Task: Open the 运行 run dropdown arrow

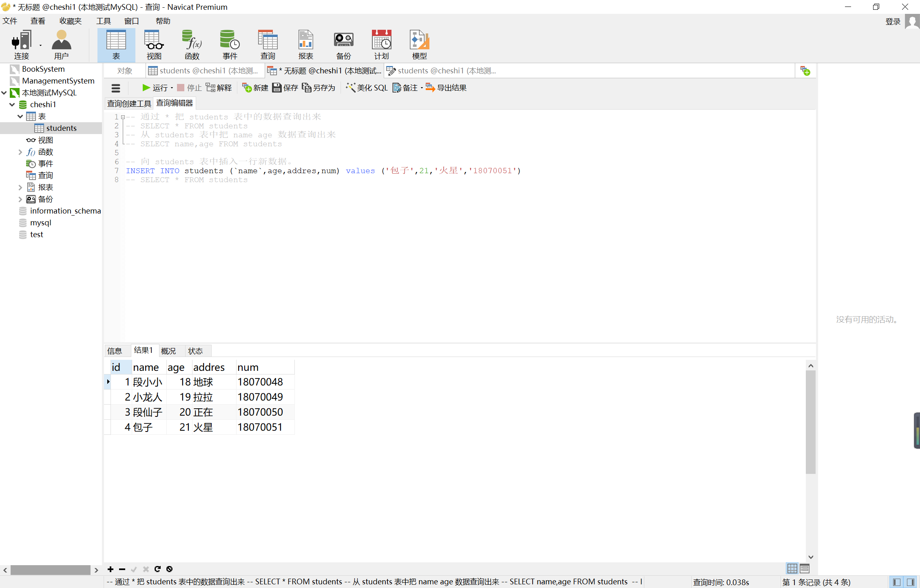Action: [172, 88]
